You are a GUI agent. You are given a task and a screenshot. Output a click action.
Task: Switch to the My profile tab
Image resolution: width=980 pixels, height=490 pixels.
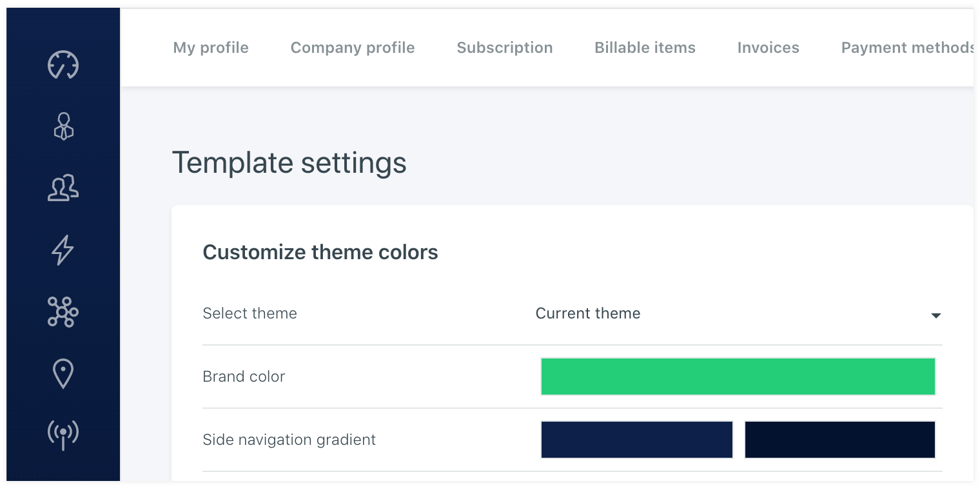coord(211,48)
